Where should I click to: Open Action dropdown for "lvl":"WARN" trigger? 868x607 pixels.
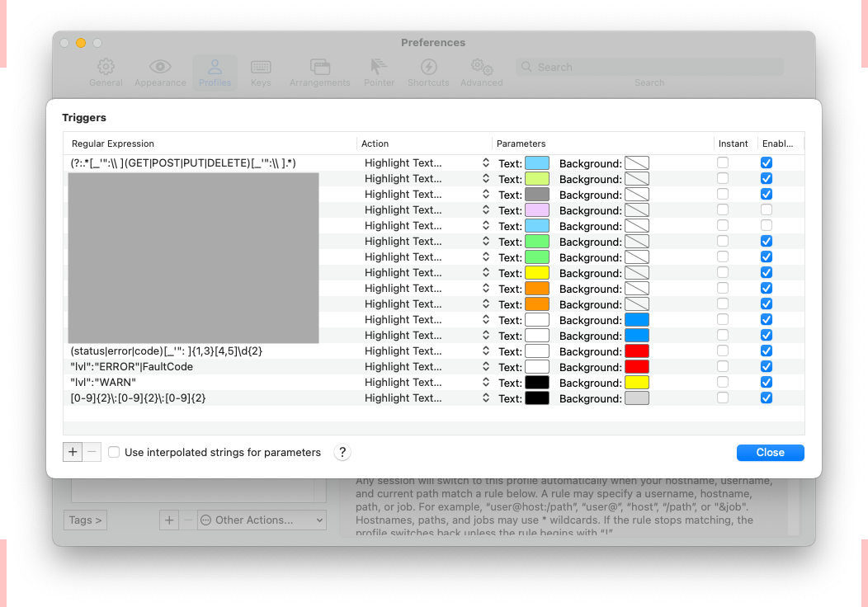(x=427, y=383)
